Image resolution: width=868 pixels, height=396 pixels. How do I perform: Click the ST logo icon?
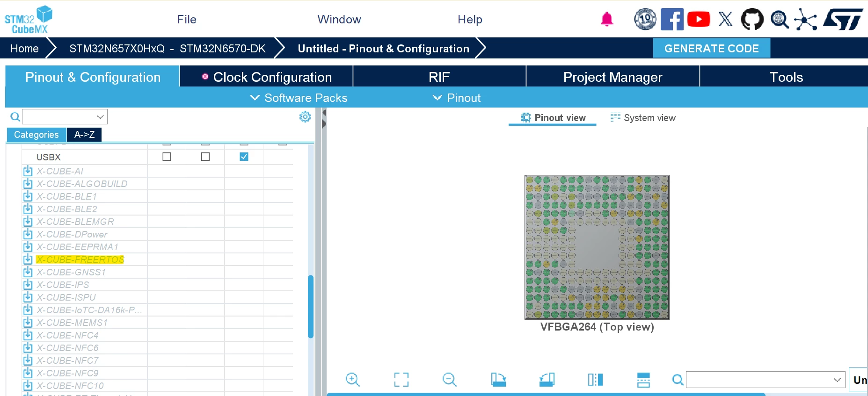click(x=843, y=19)
